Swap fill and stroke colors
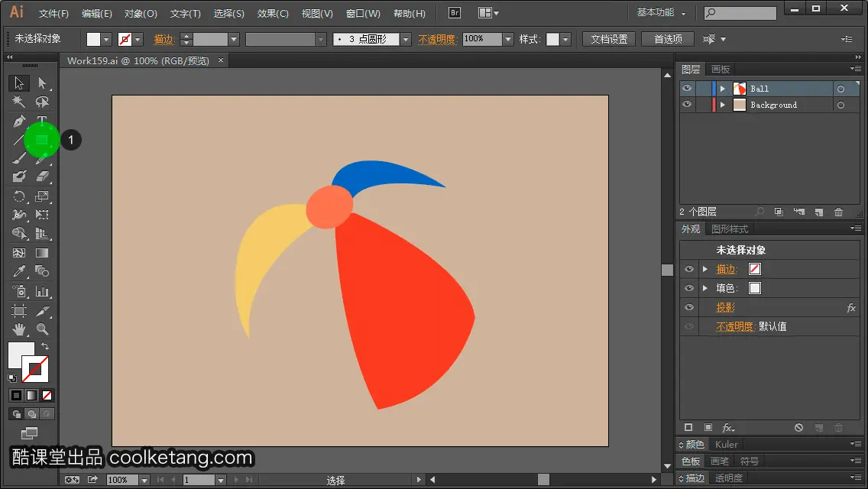The width and height of the screenshot is (868, 489). point(45,346)
